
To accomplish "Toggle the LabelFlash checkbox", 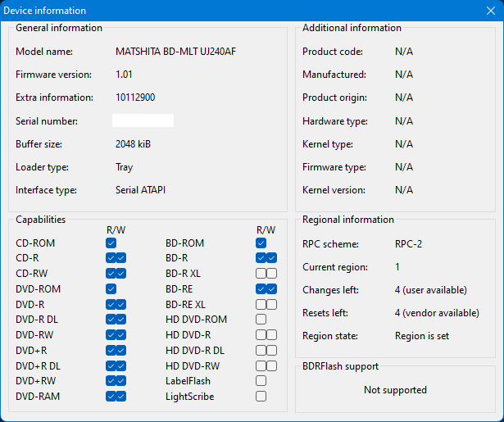I will 261,381.
